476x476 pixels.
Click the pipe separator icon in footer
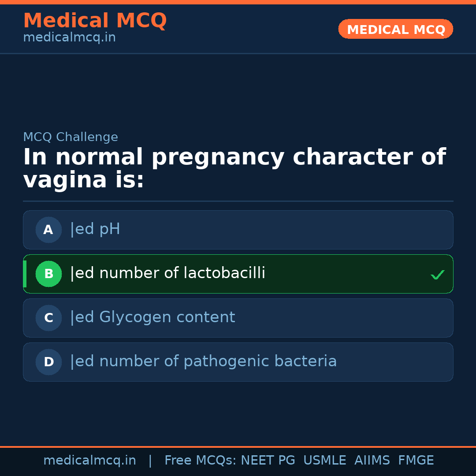150,460
